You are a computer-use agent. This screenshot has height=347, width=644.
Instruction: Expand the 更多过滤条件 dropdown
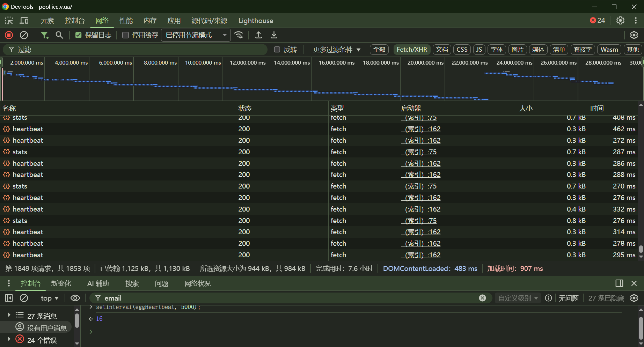[x=337, y=50]
